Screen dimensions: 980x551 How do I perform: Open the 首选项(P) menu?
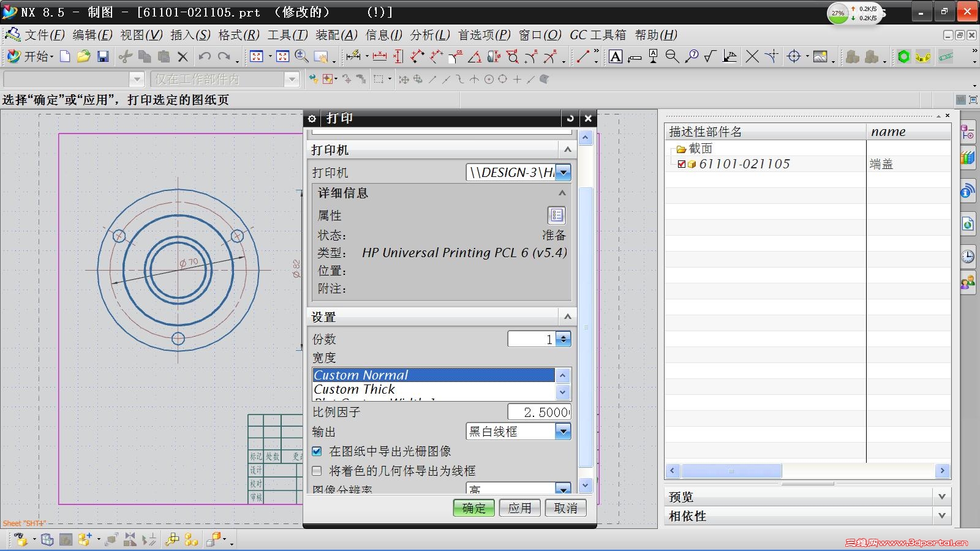[x=484, y=35]
